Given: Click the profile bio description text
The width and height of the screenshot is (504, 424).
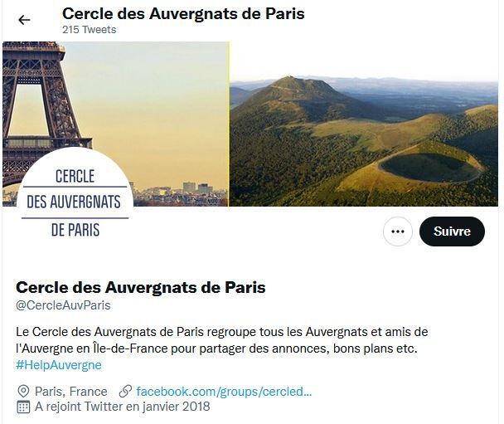Looking at the screenshot, I should click(x=222, y=340).
